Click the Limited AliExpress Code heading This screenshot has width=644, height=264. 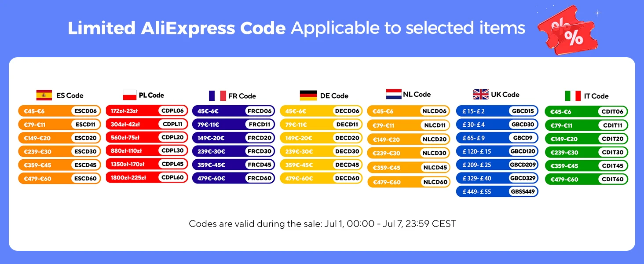tap(177, 28)
